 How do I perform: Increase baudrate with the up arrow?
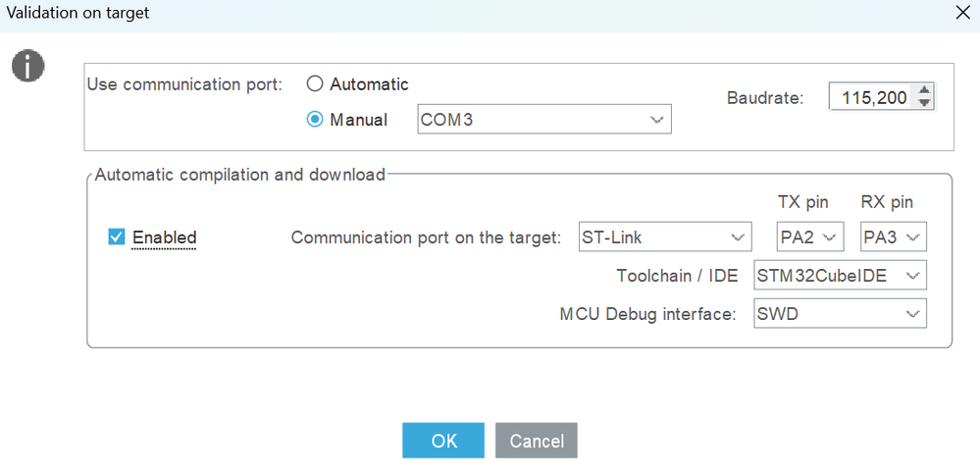point(924,91)
